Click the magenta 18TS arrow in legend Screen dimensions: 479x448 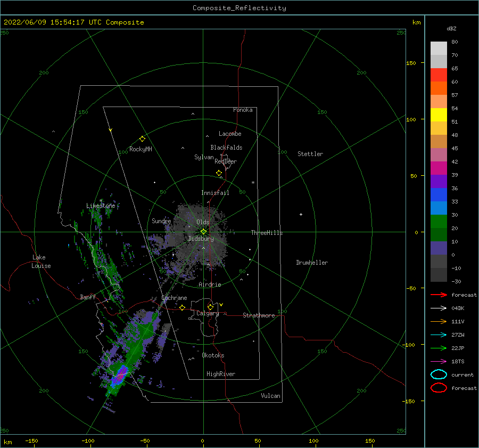439,362
